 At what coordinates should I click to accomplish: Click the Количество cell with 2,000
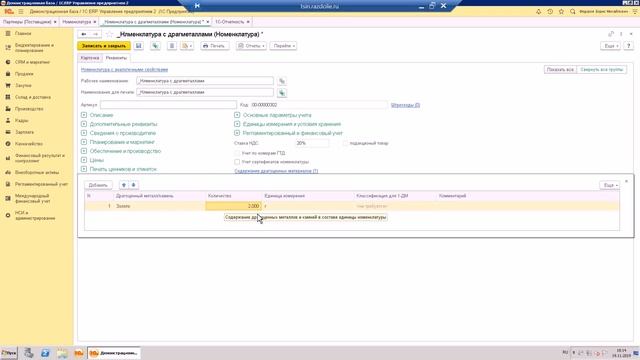(233, 206)
